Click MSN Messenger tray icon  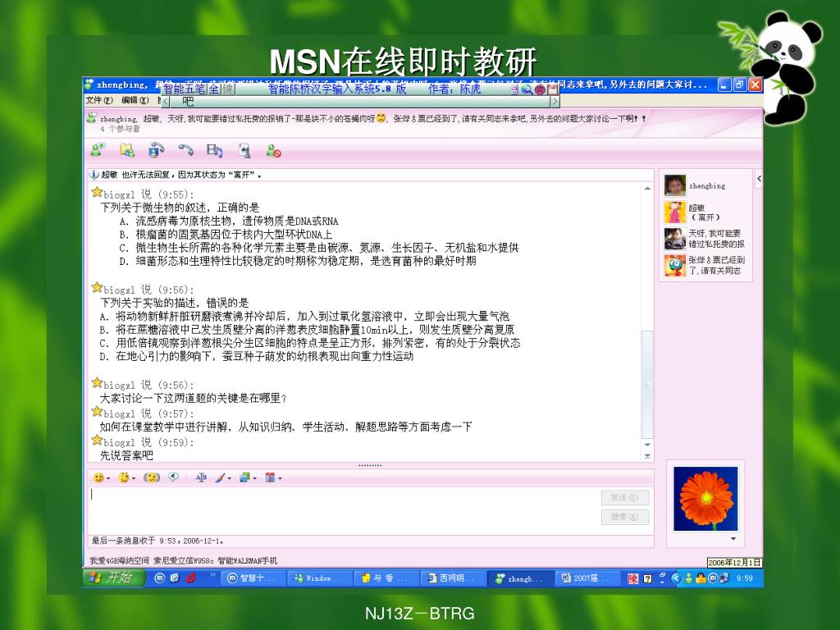[x=688, y=578]
